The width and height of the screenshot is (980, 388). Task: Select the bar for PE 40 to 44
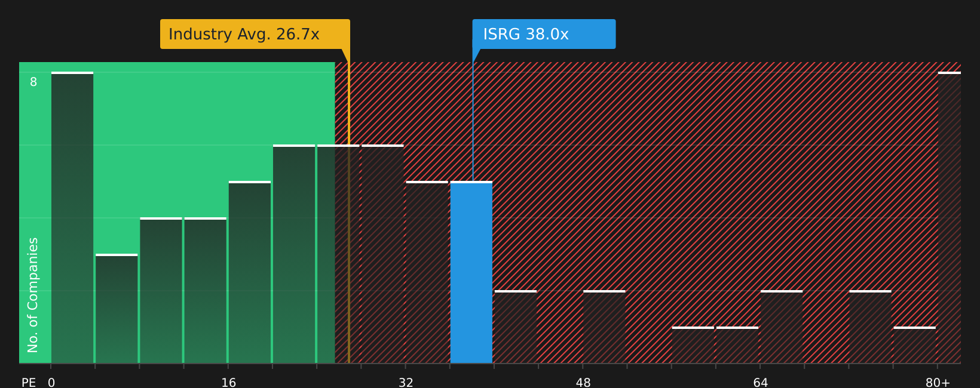(x=516, y=327)
